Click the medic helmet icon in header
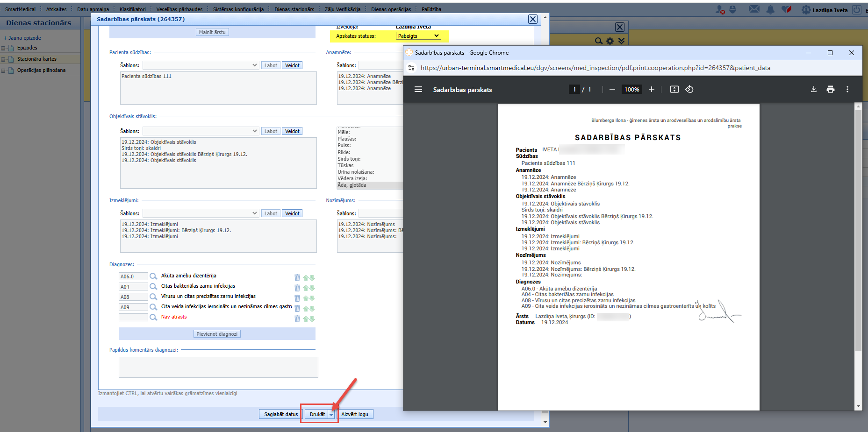Screen dimensions: 868x432 (732, 9)
